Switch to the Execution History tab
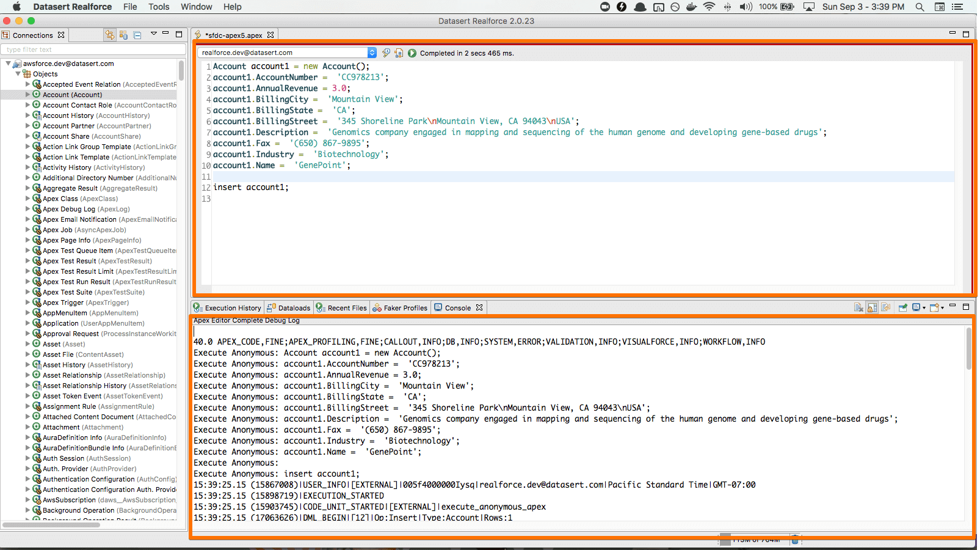The image size is (980, 550). (228, 308)
